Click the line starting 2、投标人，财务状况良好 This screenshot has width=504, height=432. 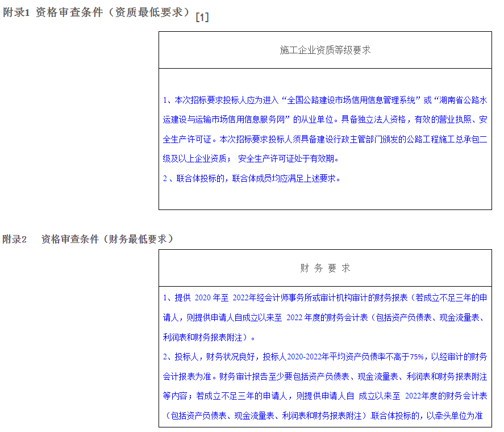[325, 357]
